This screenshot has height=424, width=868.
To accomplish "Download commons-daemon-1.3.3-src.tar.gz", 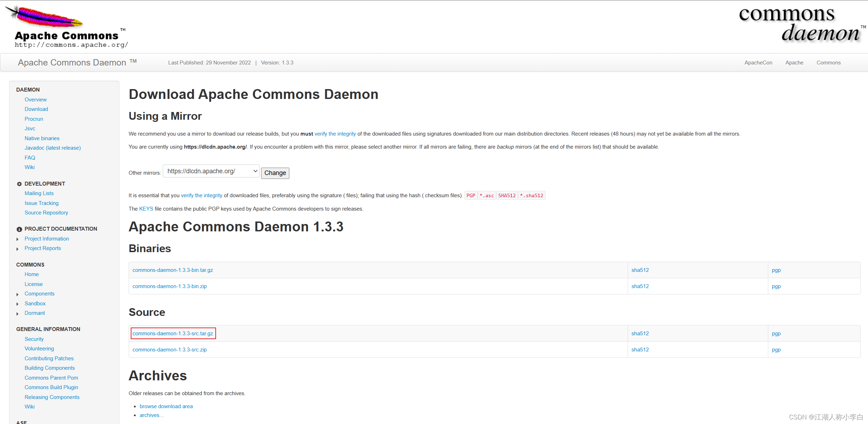I will tap(173, 333).
